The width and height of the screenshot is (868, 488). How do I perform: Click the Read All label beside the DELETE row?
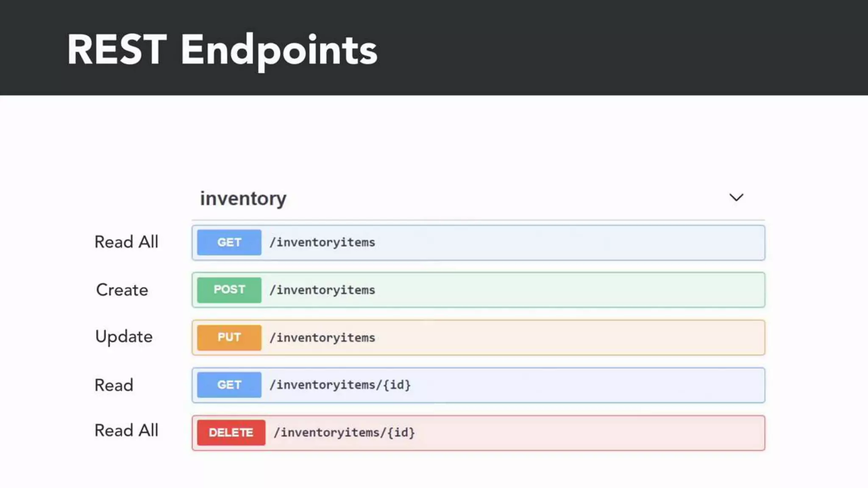point(126,431)
